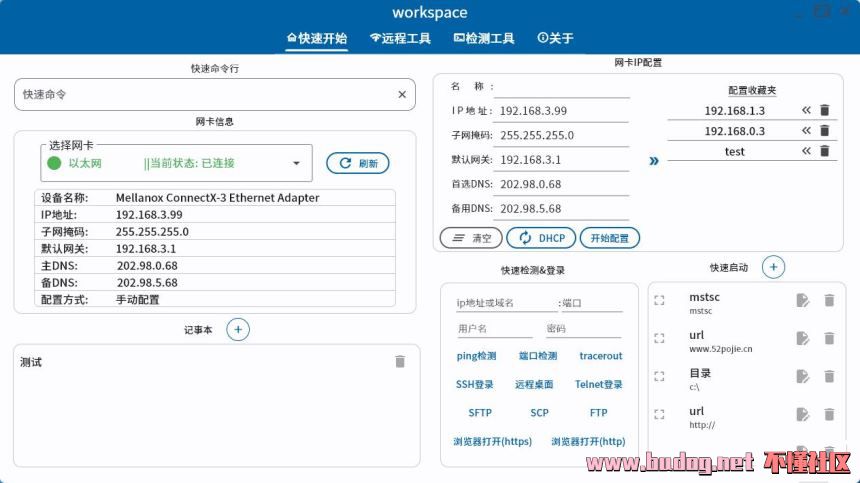860x483 pixels.
Task: Delete favorite 192.168.1.3 with its trash icon
Action: tap(824, 110)
